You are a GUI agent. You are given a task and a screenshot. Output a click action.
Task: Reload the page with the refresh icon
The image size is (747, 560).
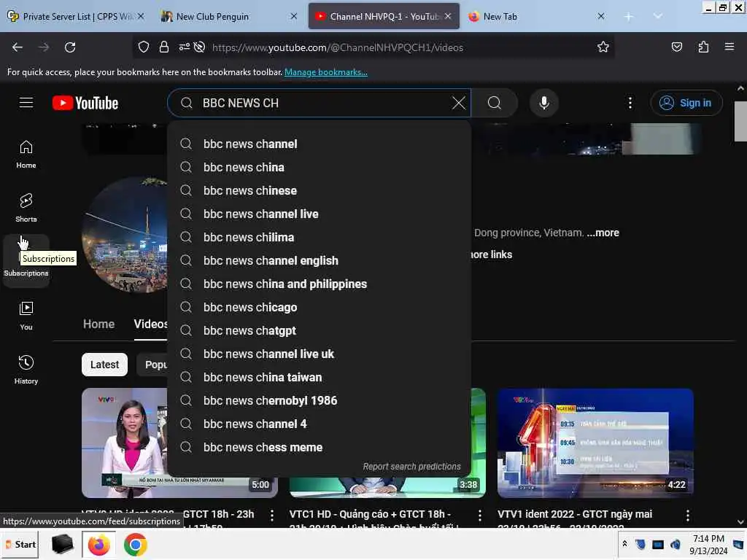pos(70,47)
